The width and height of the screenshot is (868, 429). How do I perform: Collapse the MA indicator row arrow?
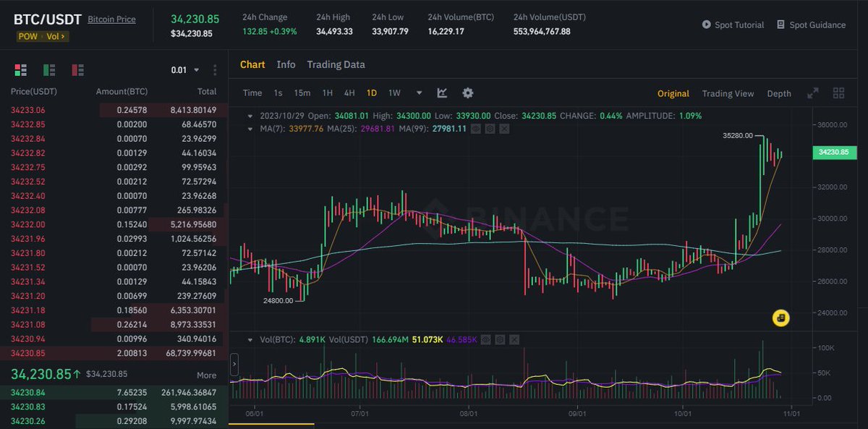point(250,129)
